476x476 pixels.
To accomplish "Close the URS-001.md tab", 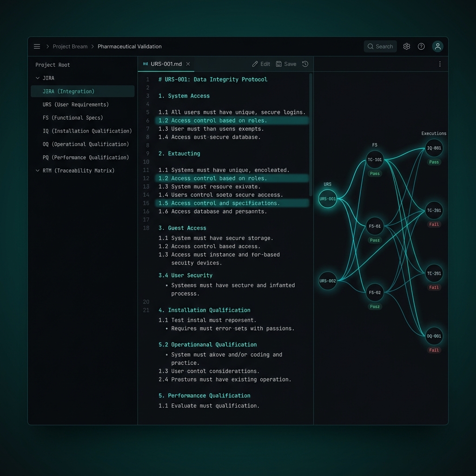I will tap(188, 64).
